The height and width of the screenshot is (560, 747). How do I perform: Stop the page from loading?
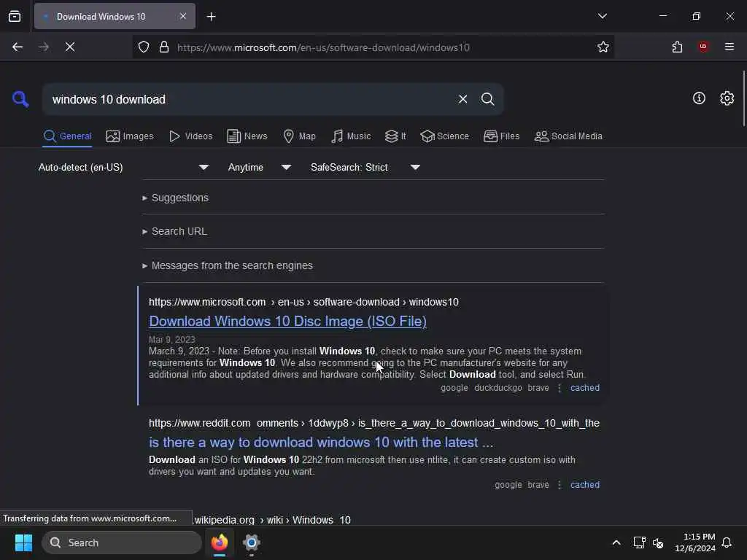[70, 47]
